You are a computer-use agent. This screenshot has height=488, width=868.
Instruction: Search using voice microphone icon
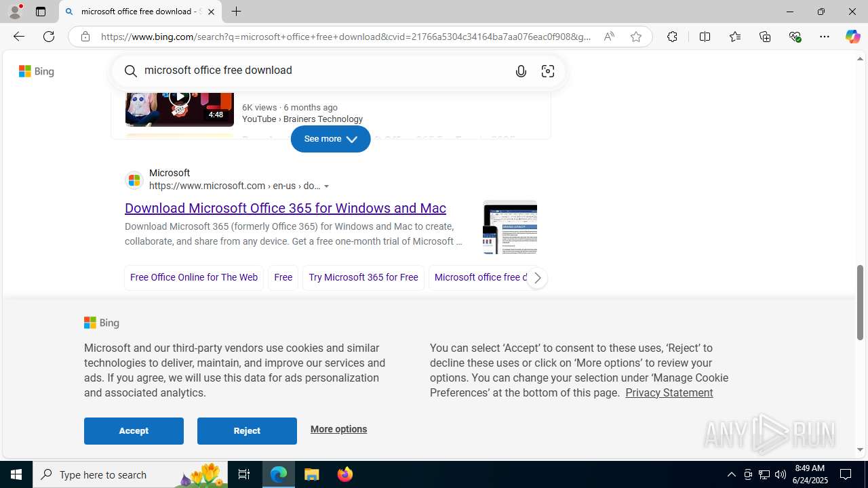pos(521,71)
